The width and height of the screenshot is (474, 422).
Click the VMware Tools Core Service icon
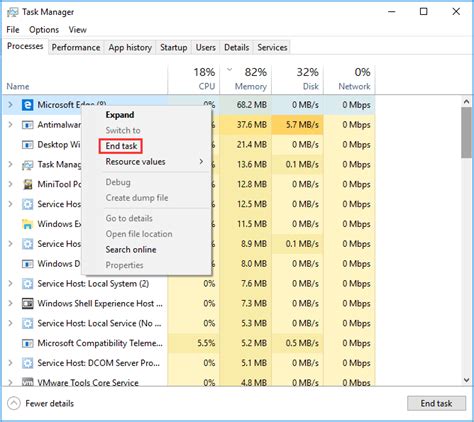coord(27,382)
